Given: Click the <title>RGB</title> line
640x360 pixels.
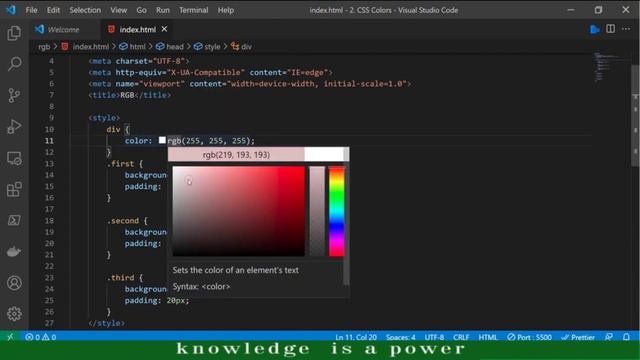Looking at the screenshot, I should coord(130,95).
